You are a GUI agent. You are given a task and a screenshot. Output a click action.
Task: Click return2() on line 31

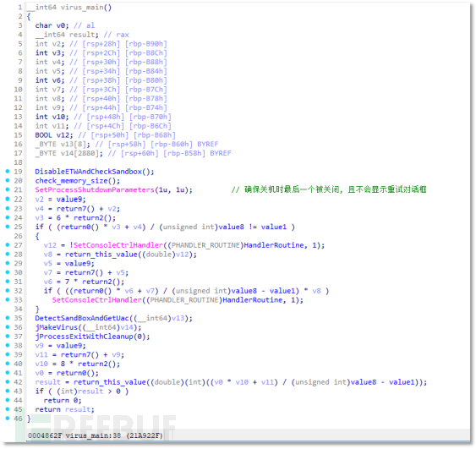[101, 282]
